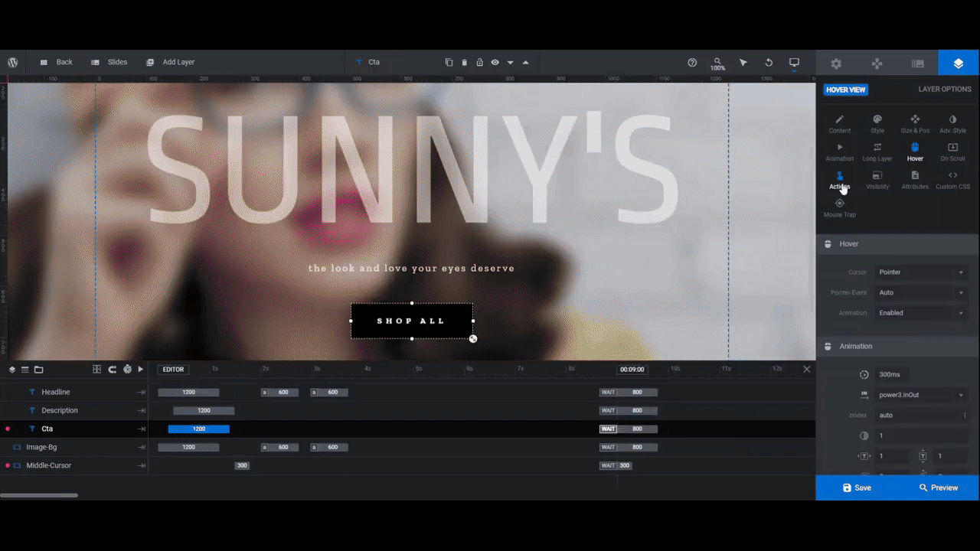The width and height of the screenshot is (980, 551).
Task: Click the WordPress logo icon
Action: click(13, 62)
